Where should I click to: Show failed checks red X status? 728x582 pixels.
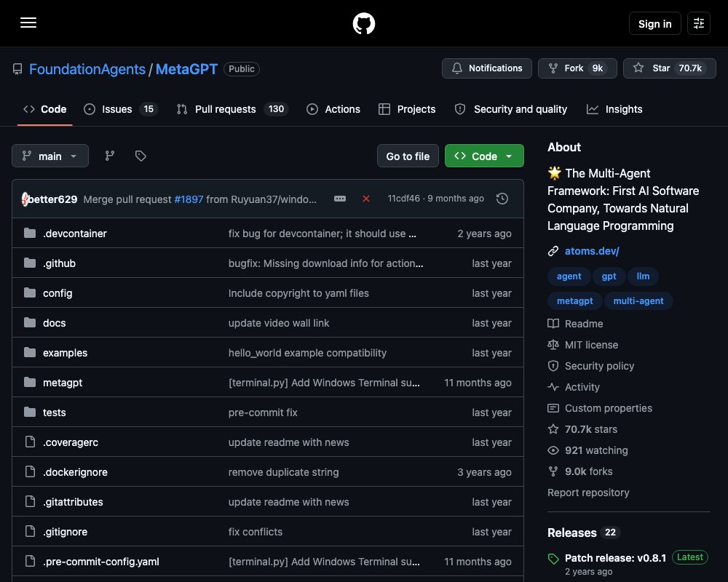366,199
